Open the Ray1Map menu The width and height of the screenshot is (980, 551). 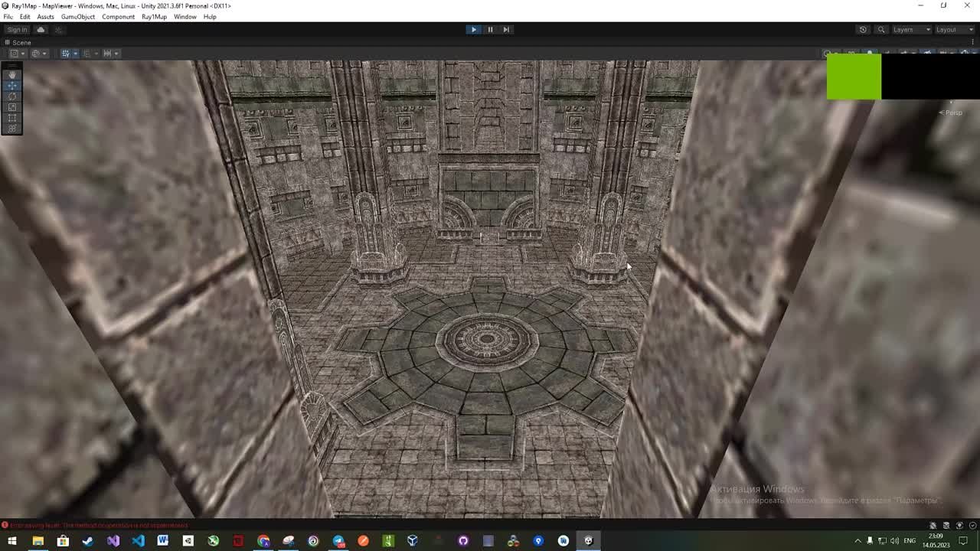coord(154,17)
